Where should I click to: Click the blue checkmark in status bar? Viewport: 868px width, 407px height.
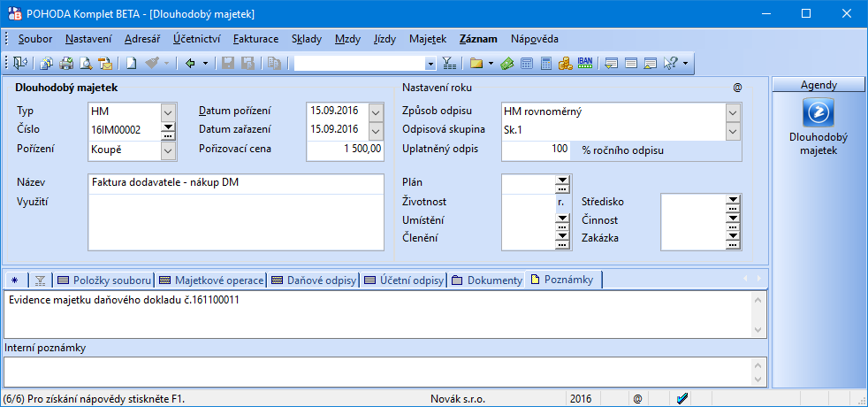click(682, 398)
